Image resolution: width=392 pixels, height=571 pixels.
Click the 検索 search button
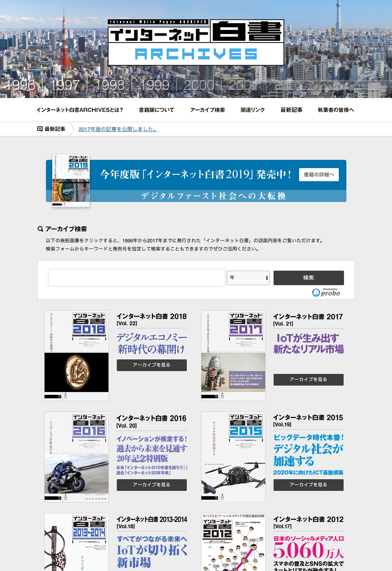(309, 278)
